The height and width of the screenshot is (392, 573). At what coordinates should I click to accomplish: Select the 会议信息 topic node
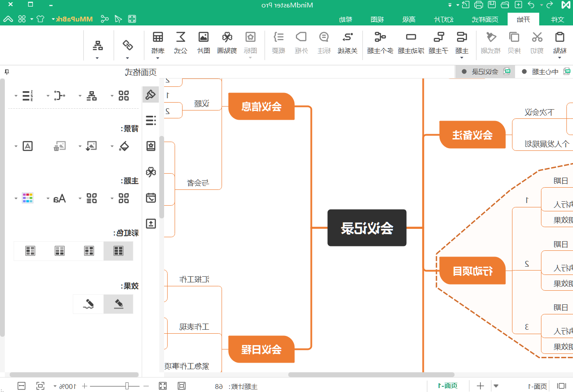261,106
